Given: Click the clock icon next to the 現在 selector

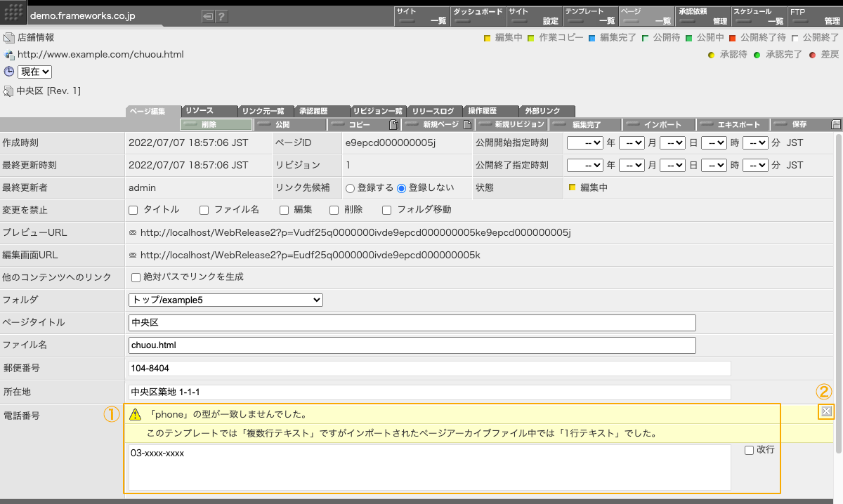Looking at the screenshot, I should [8, 71].
